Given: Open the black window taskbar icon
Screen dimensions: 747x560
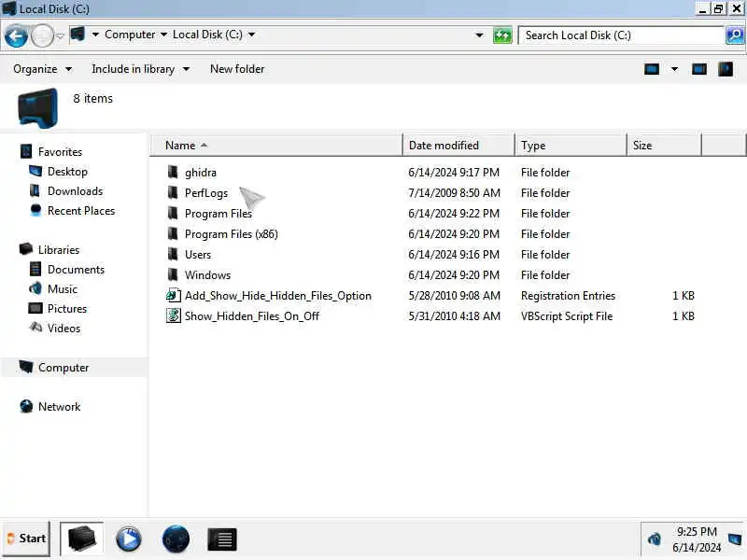Looking at the screenshot, I should [222, 539].
